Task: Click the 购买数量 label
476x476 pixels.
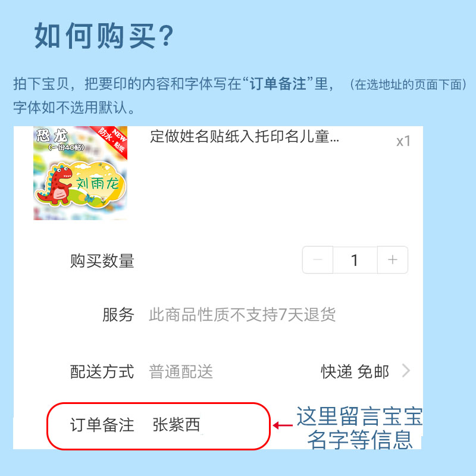Action: (102, 261)
